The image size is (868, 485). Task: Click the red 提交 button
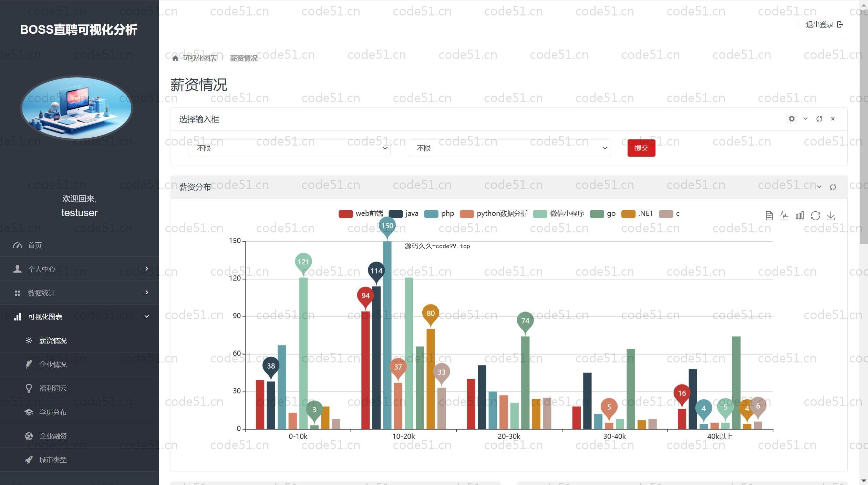coord(641,148)
